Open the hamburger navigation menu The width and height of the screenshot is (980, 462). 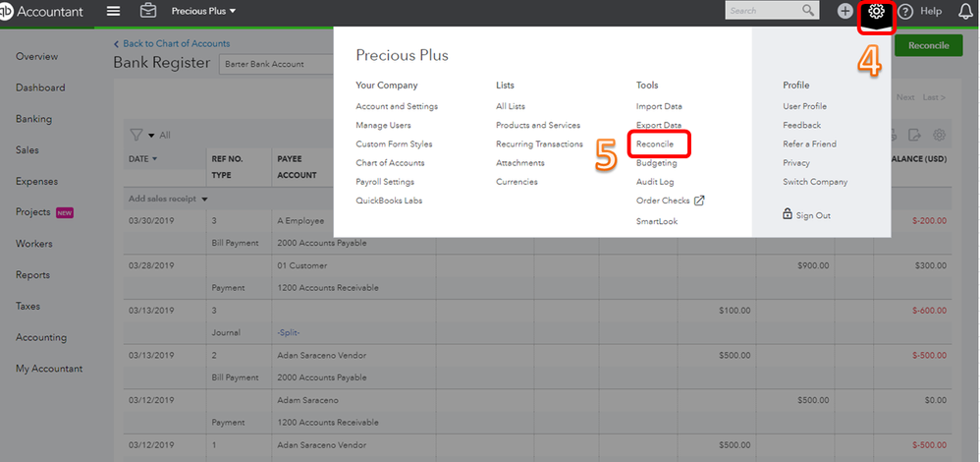113,11
